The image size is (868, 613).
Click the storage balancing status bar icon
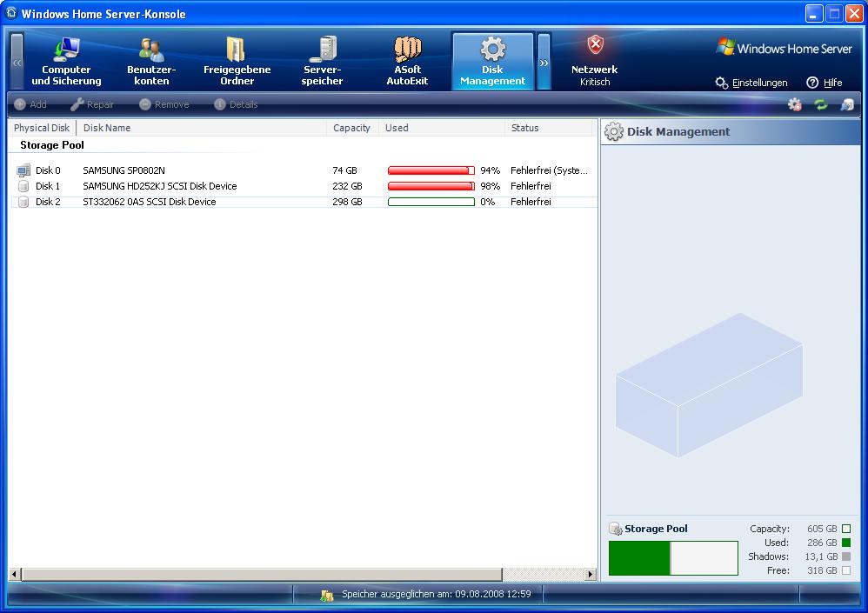click(x=327, y=595)
